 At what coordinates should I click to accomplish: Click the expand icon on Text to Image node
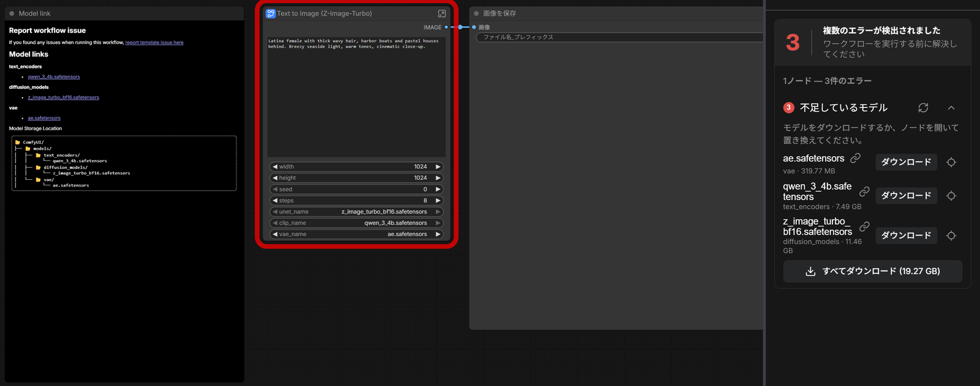[x=442, y=13]
